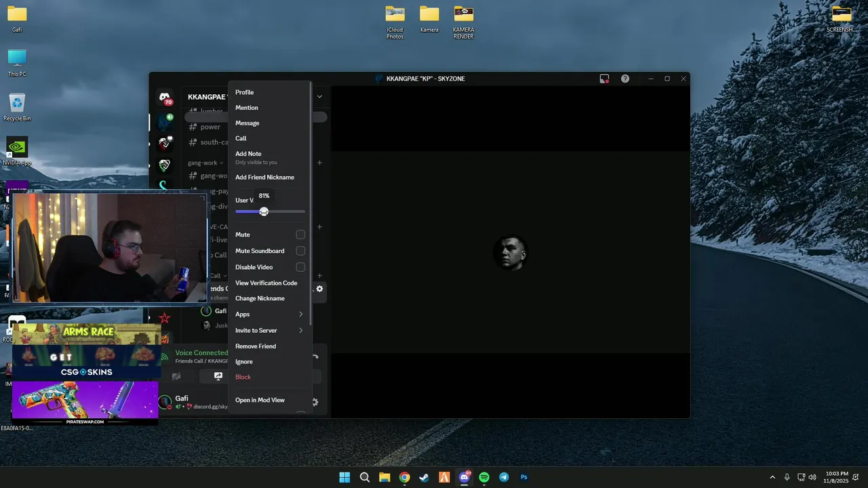Click the User Volume slider handle

264,211
